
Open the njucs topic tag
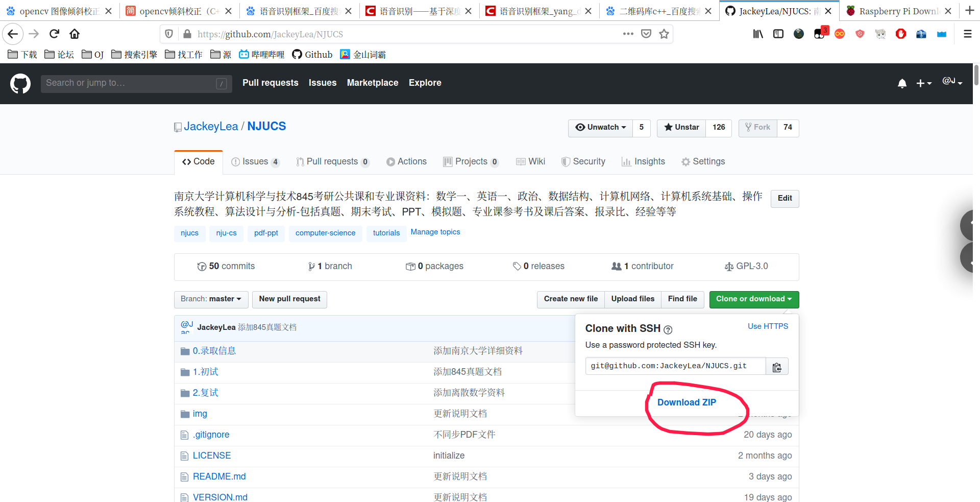[189, 233]
